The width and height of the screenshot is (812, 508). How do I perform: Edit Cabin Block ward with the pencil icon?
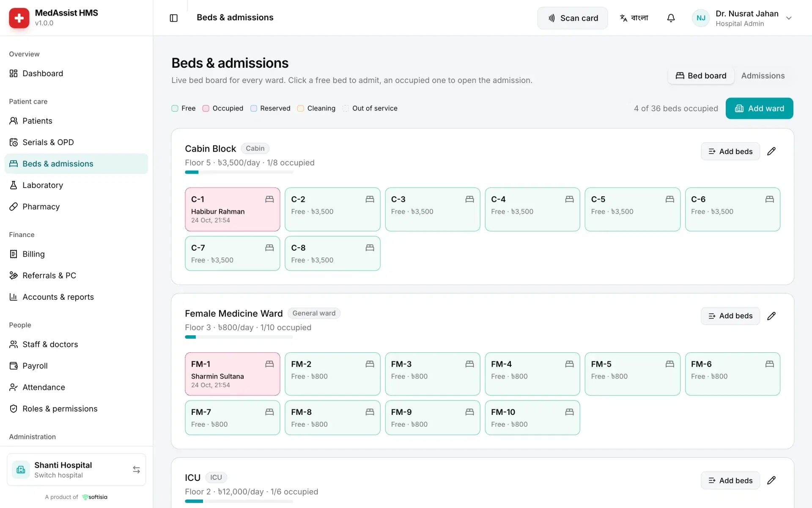(x=771, y=151)
